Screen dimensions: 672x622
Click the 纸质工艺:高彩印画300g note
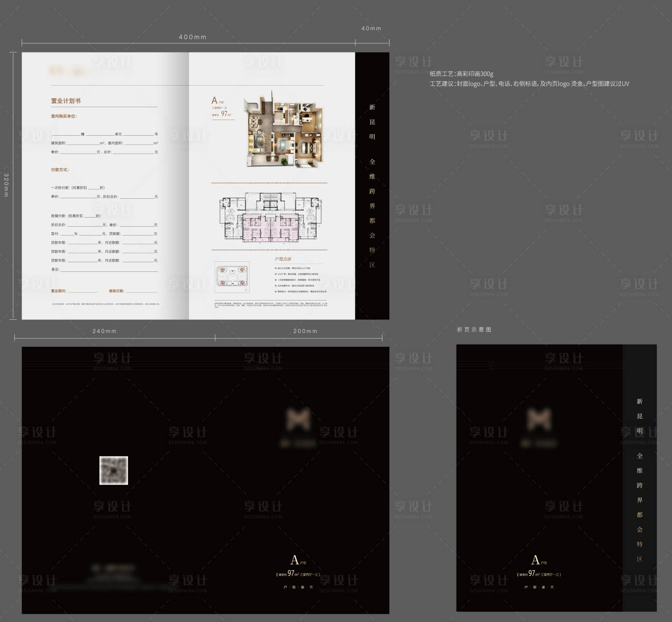click(461, 74)
